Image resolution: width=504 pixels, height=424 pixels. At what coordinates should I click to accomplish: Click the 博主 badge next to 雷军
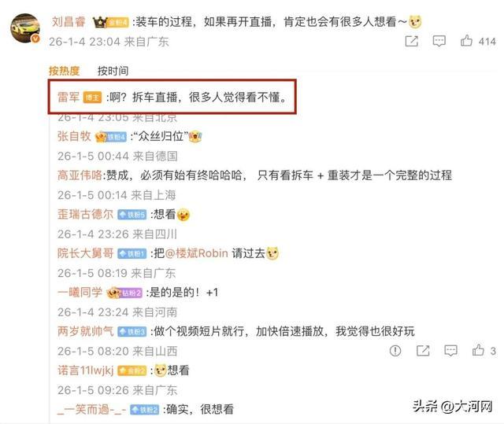[x=93, y=98]
